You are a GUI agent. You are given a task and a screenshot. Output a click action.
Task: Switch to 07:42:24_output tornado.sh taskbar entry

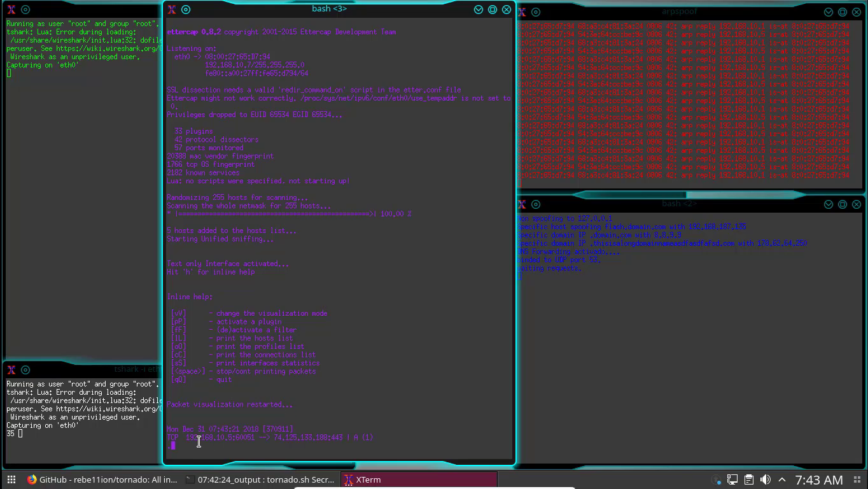[260, 480]
